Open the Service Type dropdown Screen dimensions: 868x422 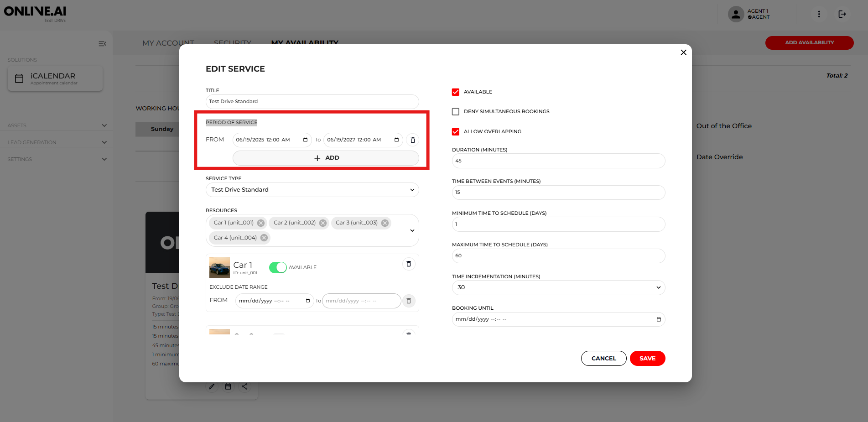tap(312, 190)
